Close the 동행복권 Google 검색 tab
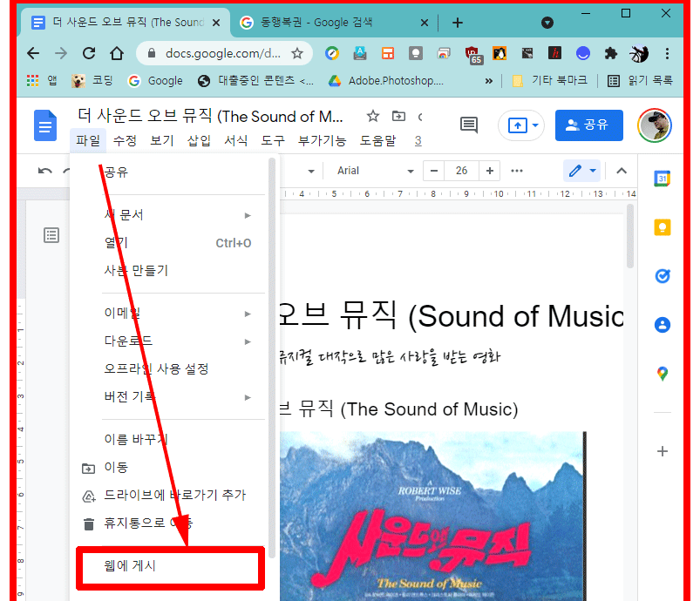The image size is (700, 601). (x=425, y=23)
